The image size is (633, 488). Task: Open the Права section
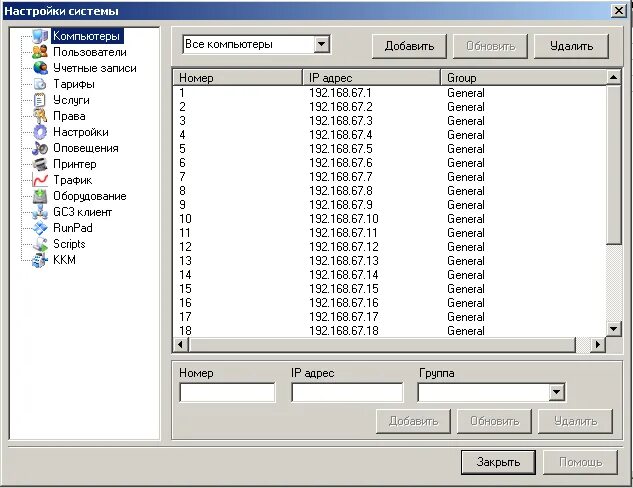[69, 116]
